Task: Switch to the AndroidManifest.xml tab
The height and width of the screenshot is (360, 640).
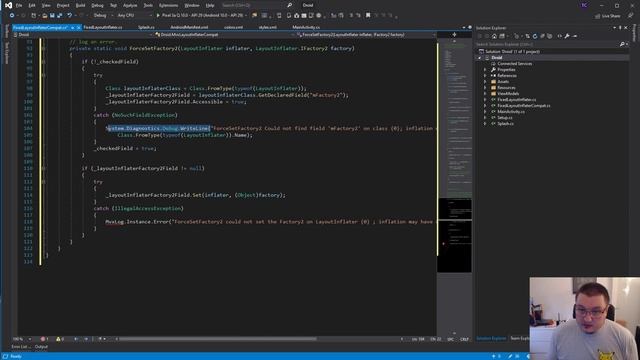Action: pos(189,27)
